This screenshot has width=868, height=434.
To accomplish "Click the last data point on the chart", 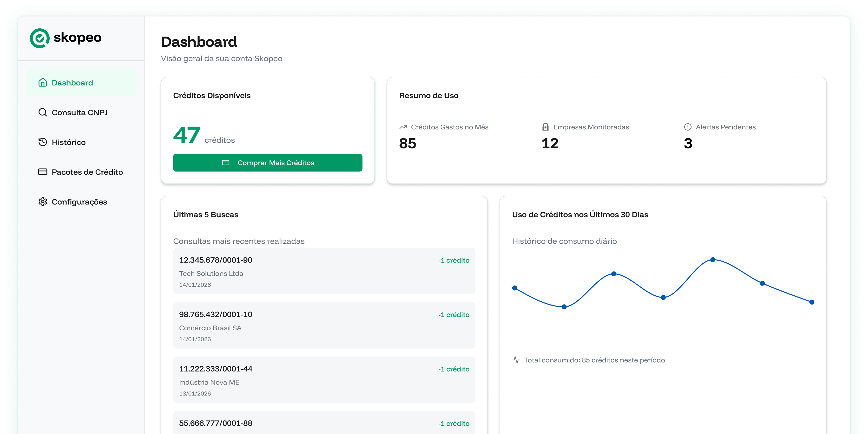I will tap(812, 302).
